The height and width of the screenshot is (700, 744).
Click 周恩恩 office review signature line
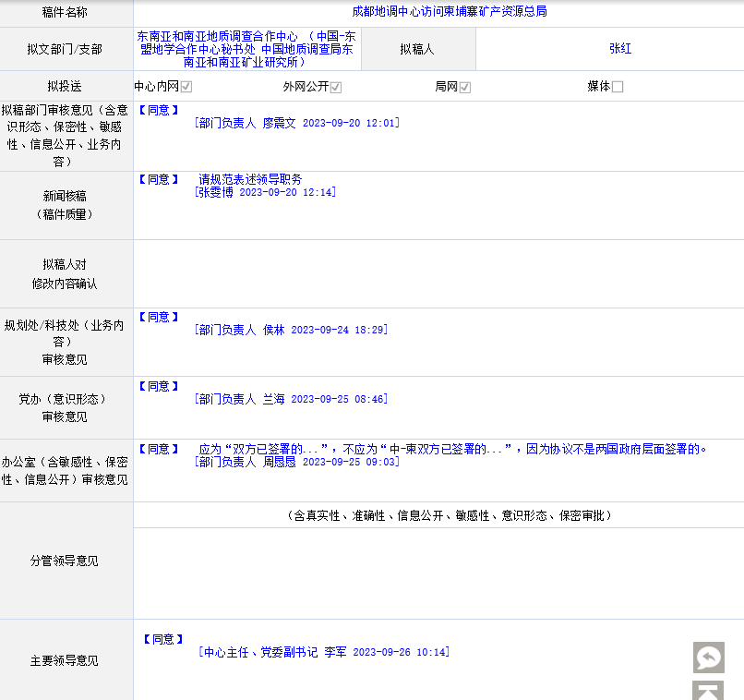tap(297, 462)
